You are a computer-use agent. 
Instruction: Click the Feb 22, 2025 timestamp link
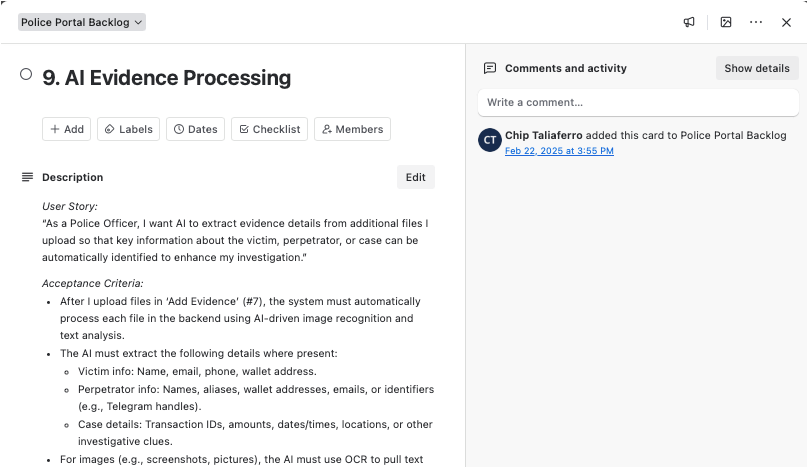coord(559,151)
